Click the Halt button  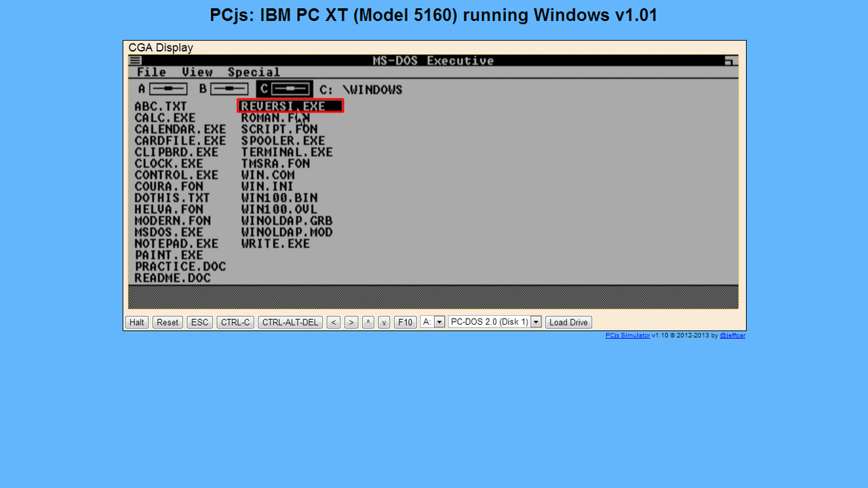point(137,323)
